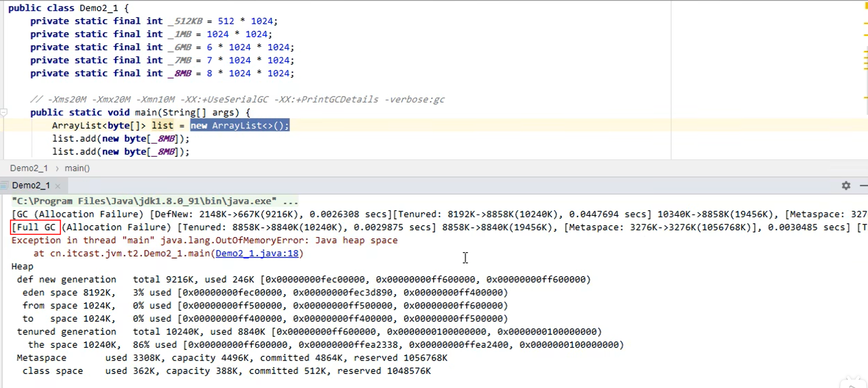Viewport: 868px width, 388px height.
Task: Click the def new generation line
Action: pos(304,280)
